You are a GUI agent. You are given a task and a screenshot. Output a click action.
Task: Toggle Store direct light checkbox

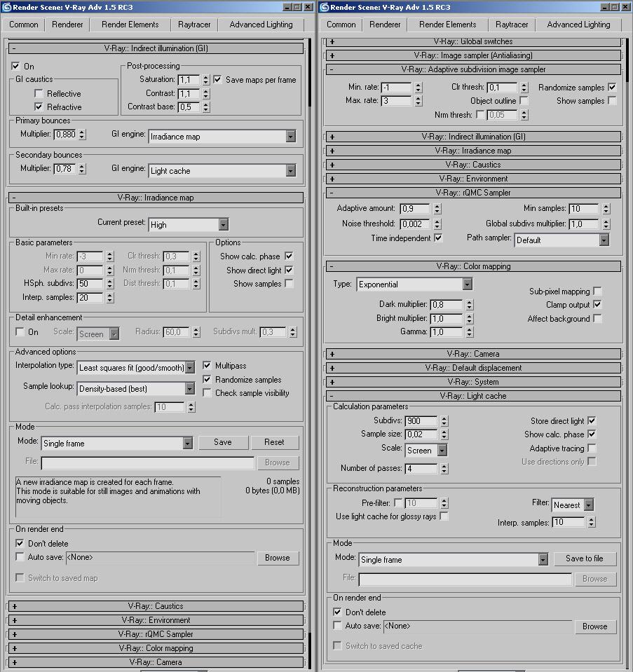tap(592, 420)
